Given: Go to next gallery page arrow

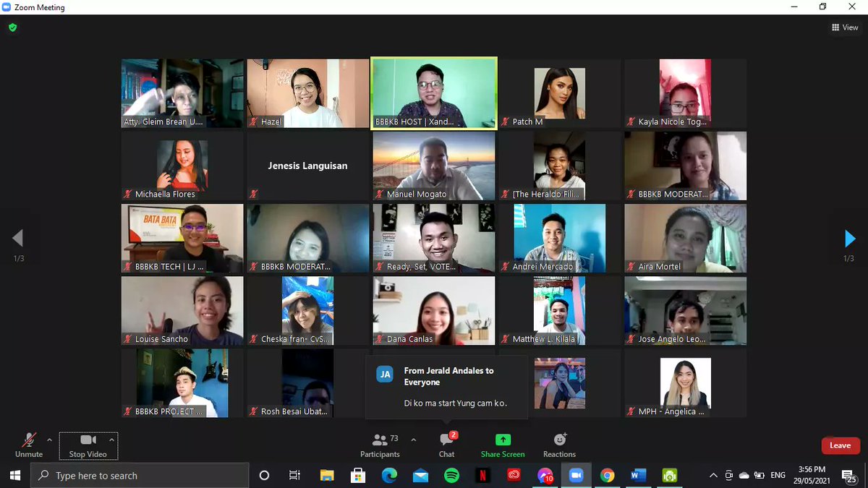Looking at the screenshot, I should [849, 239].
